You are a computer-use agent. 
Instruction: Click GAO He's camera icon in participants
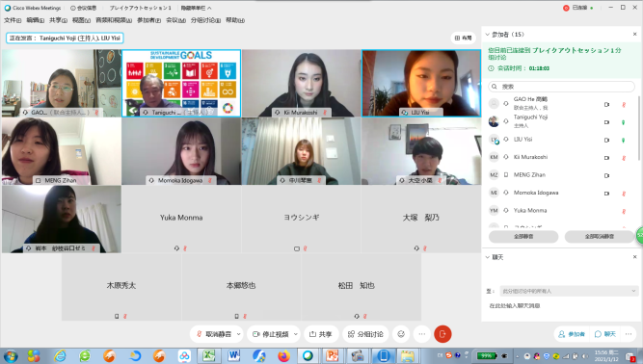click(607, 104)
